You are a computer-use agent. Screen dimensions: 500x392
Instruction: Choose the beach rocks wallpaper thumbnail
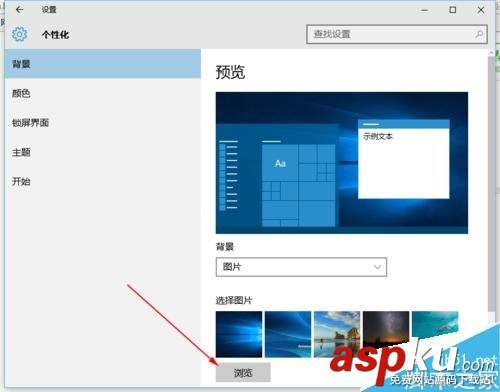[x=337, y=334]
